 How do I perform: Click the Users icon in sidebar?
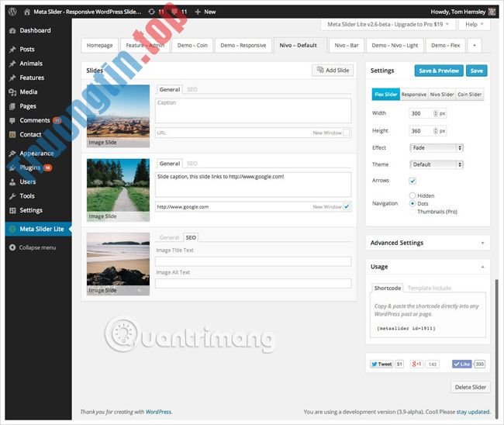[12, 182]
